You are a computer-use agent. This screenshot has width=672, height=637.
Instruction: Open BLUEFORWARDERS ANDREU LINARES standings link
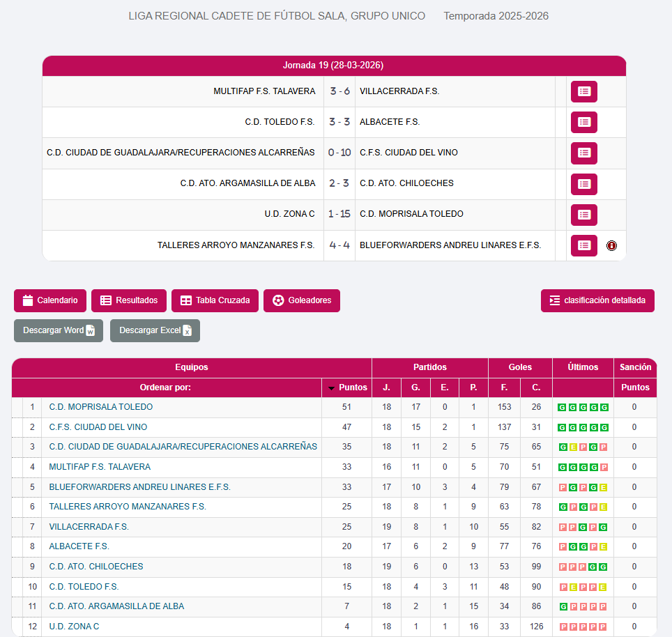[139, 487]
